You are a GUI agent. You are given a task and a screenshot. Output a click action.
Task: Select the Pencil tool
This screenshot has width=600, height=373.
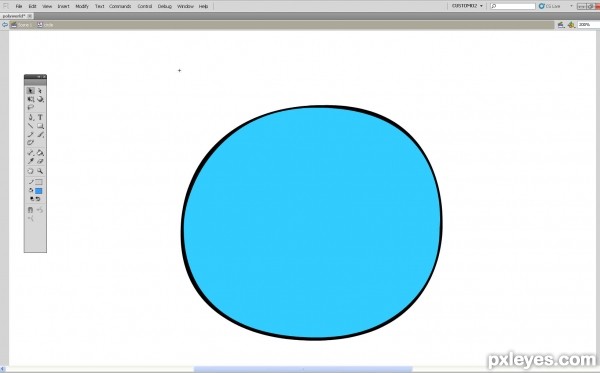[31, 134]
